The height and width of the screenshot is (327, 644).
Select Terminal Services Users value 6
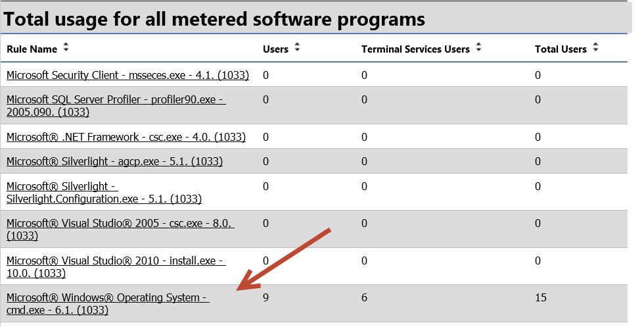coord(364,297)
